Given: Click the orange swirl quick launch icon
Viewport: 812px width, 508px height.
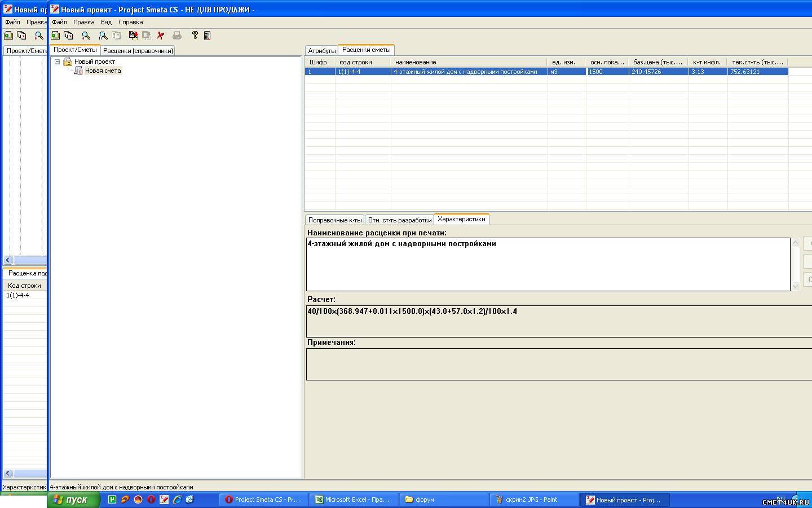Looking at the screenshot, I should (125, 500).
